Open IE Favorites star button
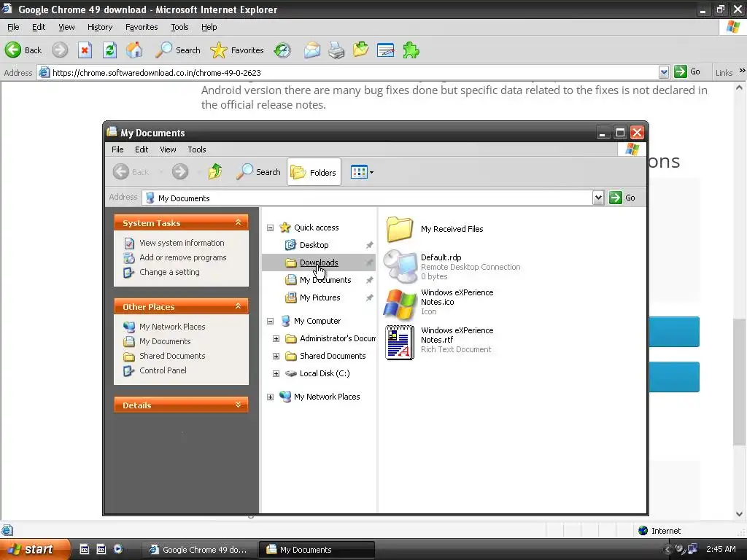747x560 pixels. tap(237, 50)
